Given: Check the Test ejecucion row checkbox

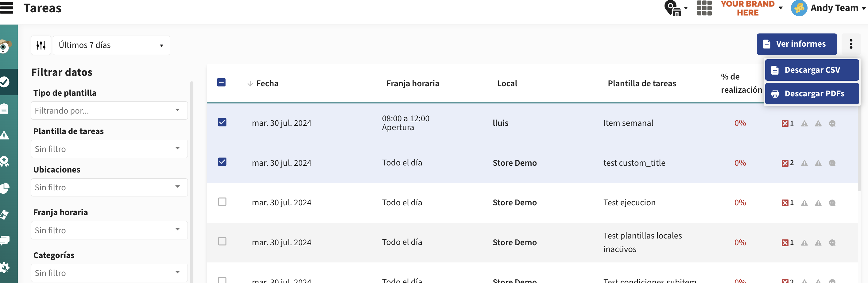Looking at the screenshot, I should click(222, 201).
